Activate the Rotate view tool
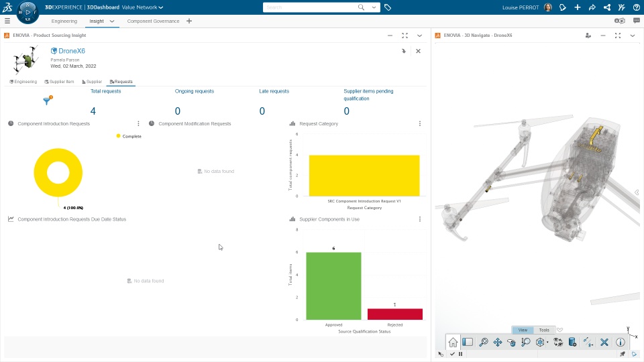 [511, 343]
